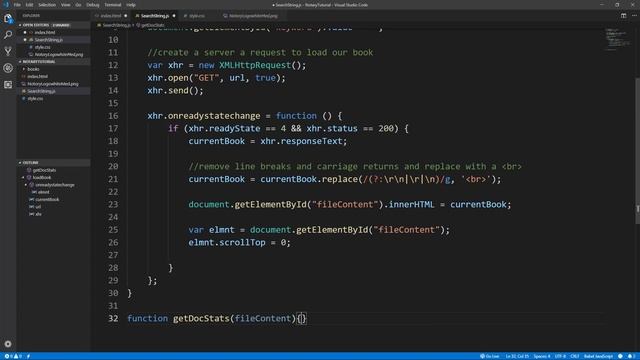The image size is (640, 360).
Task: Click function icon next to loadBook in Outline
Action: tap(29, 178)
